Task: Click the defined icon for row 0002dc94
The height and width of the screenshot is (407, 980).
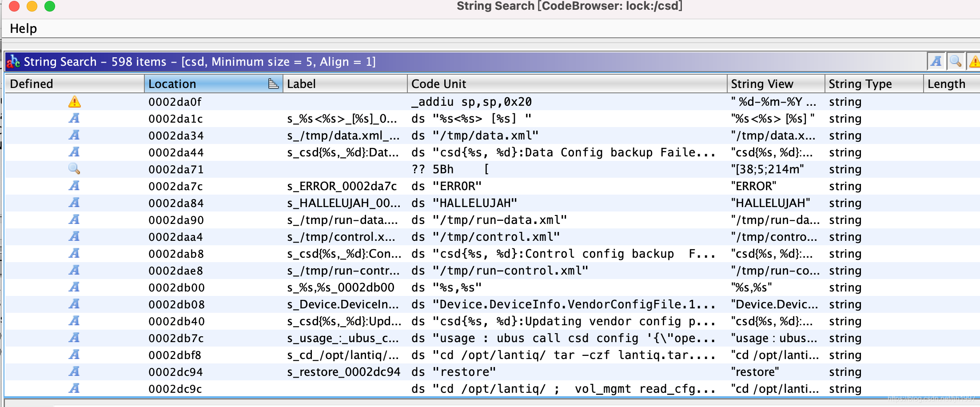Action: click(x=74, y=371)
